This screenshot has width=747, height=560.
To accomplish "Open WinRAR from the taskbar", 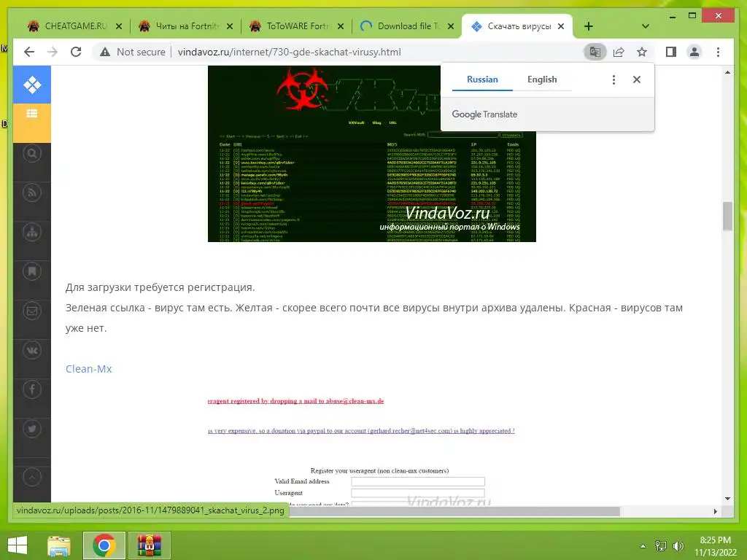I will pyautogui.click(x=149, y=545).
